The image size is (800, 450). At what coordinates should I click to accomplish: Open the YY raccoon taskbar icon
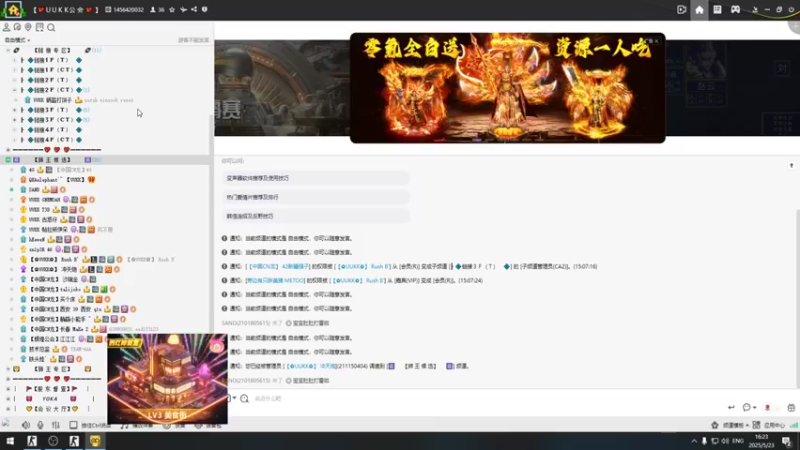pos(95,441)
